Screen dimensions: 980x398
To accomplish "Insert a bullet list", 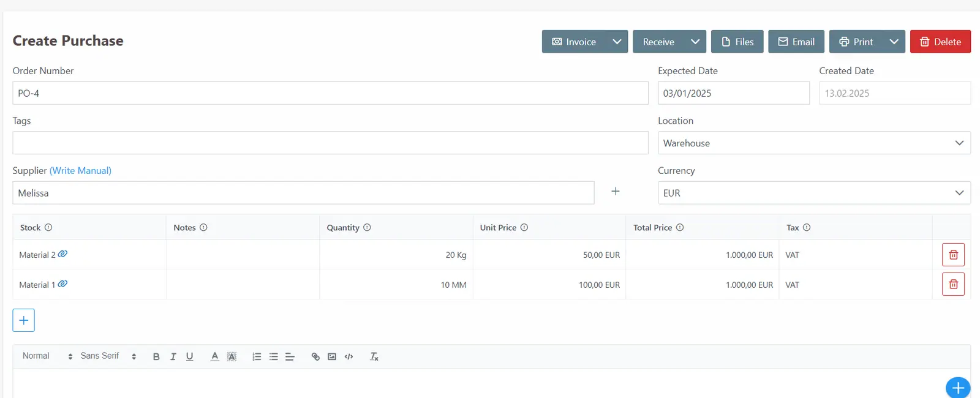I will tap(273, 356).
